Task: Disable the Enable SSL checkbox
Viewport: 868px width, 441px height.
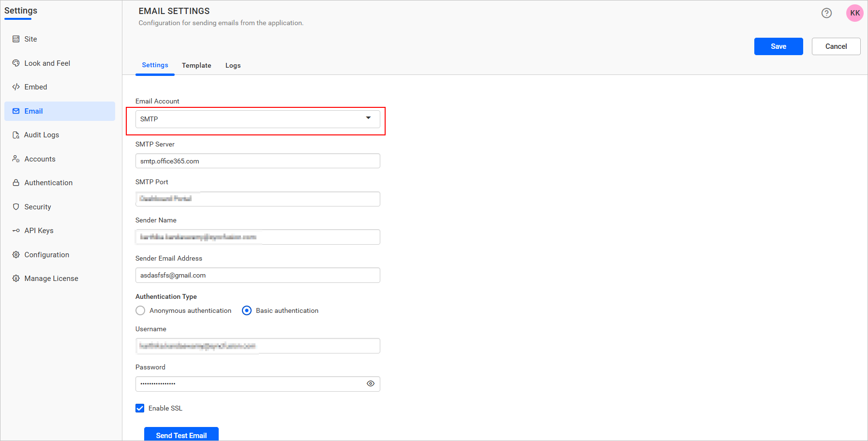Action: tap(139, 408)
